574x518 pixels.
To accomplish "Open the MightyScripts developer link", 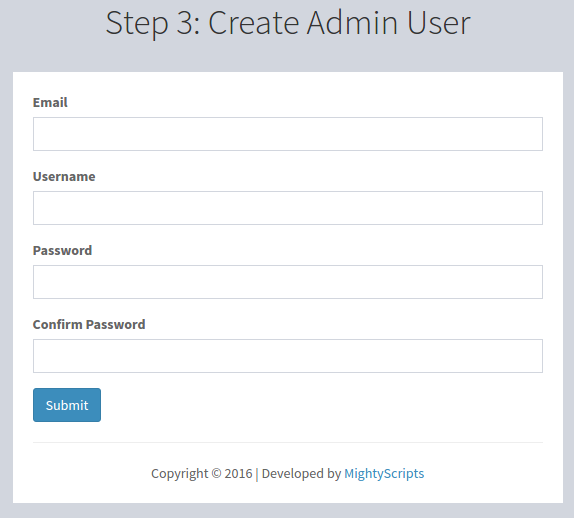I will 384,473.
